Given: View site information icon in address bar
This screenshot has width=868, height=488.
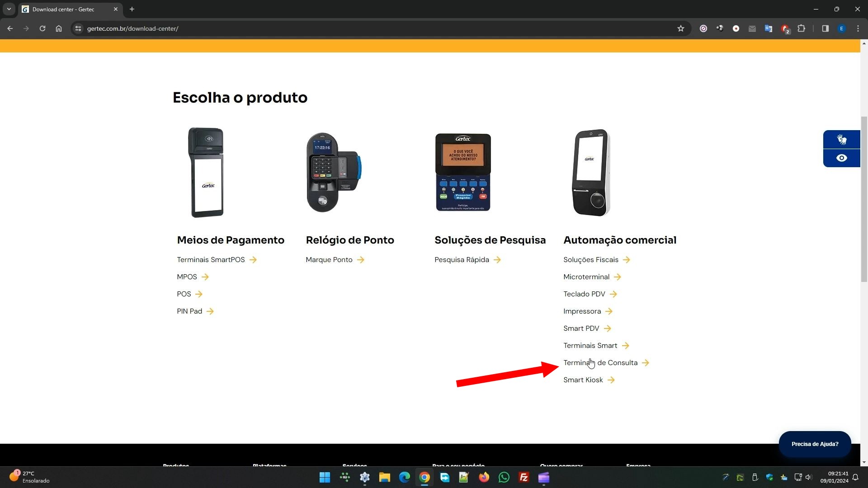Looking at the screenshot, I should tap(78, 28).
